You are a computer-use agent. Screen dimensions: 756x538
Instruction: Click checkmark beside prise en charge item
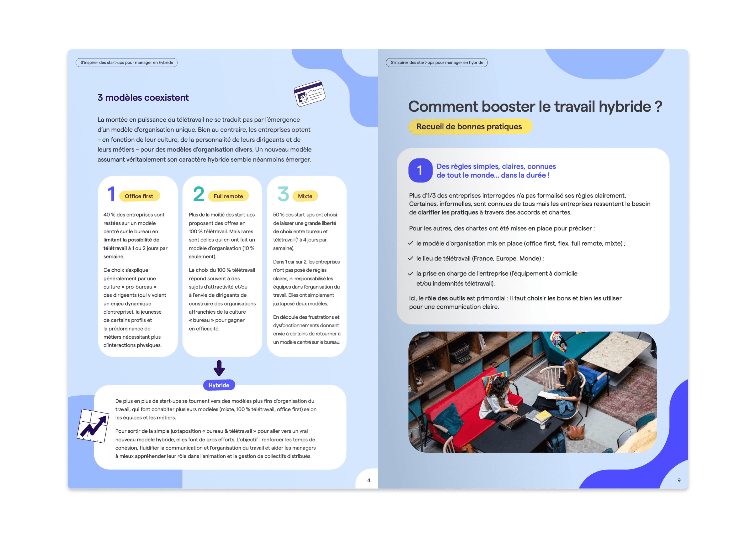pos(411,273)
